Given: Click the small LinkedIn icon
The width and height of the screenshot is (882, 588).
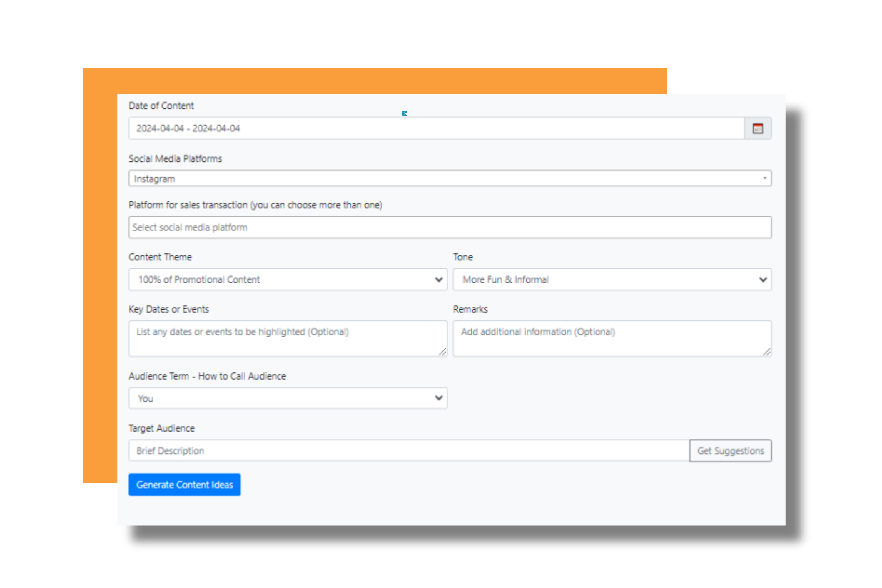Looking at the screenshot, I should [x=405, y=113].
